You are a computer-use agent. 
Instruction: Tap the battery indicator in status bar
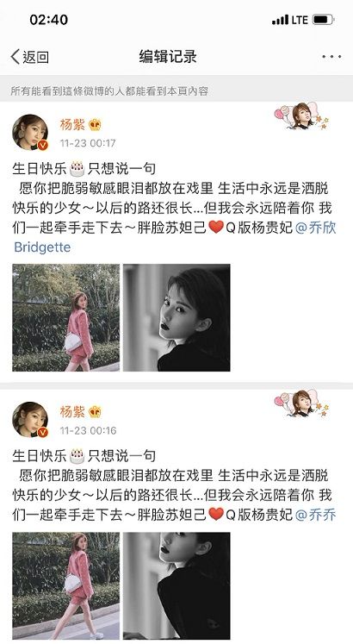point(323,20)
